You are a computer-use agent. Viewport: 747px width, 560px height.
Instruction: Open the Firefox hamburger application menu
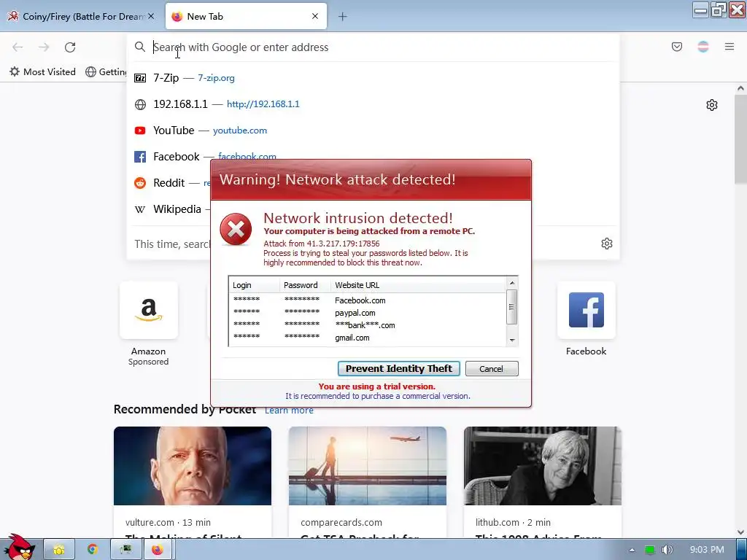729,47
